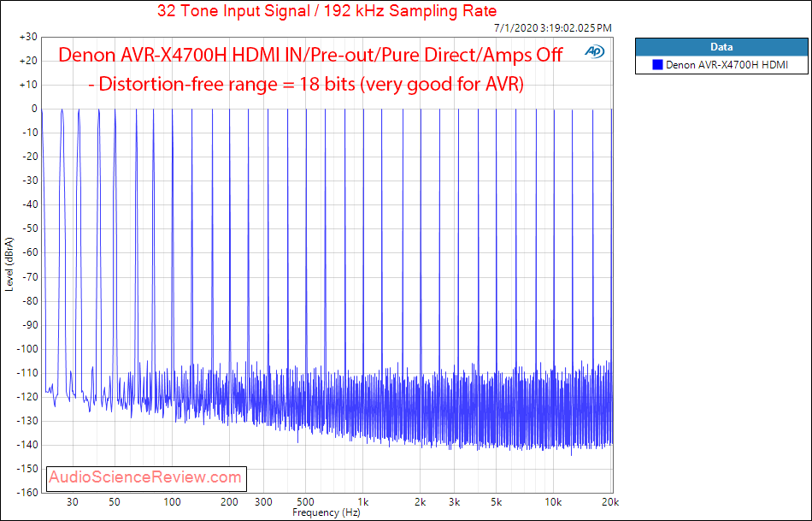Click the 0 level axis value

34,109
